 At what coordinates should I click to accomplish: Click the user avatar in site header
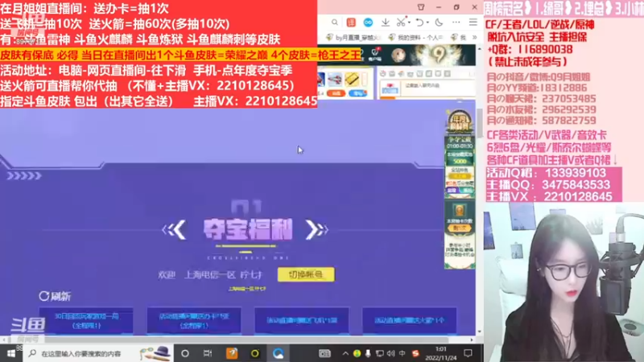pyautogui.click(x=398, y=55)
